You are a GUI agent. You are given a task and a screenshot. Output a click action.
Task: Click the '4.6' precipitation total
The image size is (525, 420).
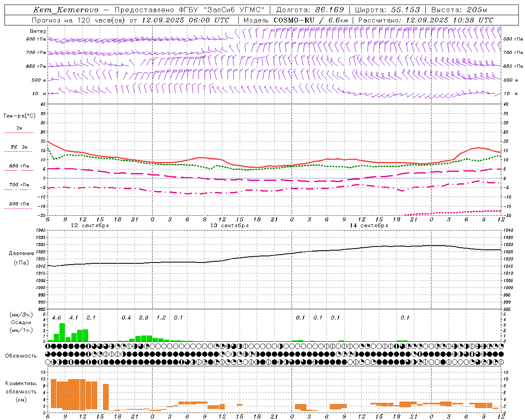pos(57,317)
